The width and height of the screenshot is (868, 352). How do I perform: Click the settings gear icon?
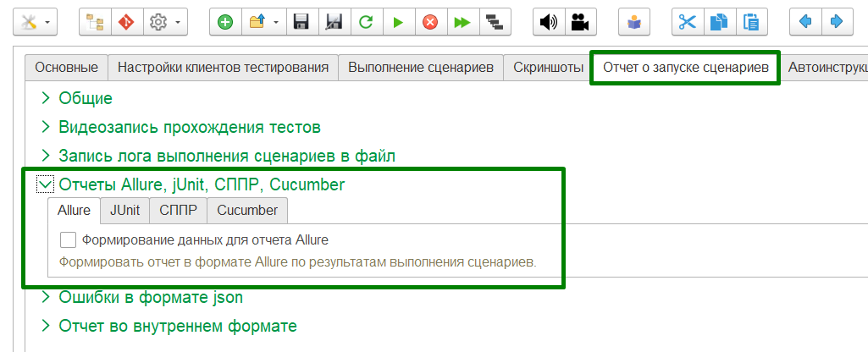pyautogui.click(x=159, y=22)
